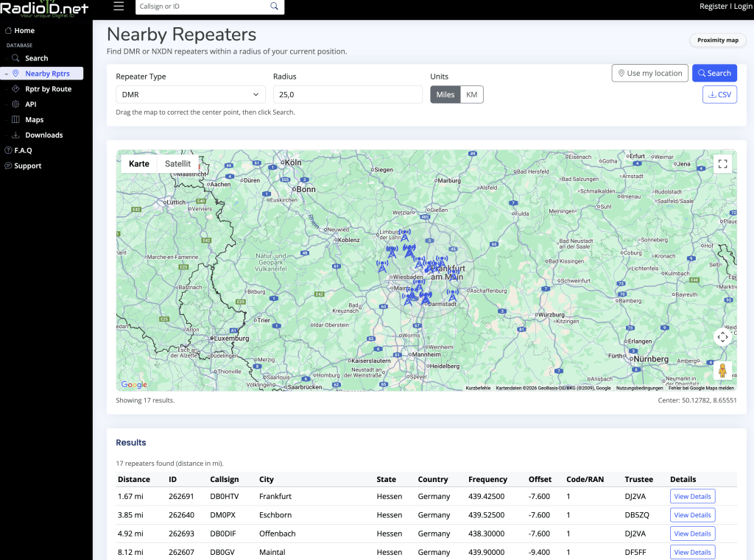Screen dimensions: 754x560
Task: Switch the map to Satellit view
Action: 177,164
